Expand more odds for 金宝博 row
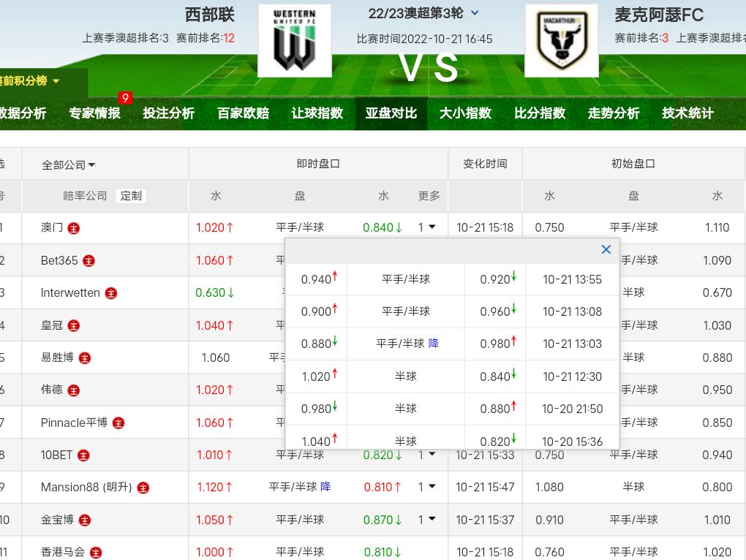Image resolution: width=746 pixels, height=560 pixels. pos(427,520)
